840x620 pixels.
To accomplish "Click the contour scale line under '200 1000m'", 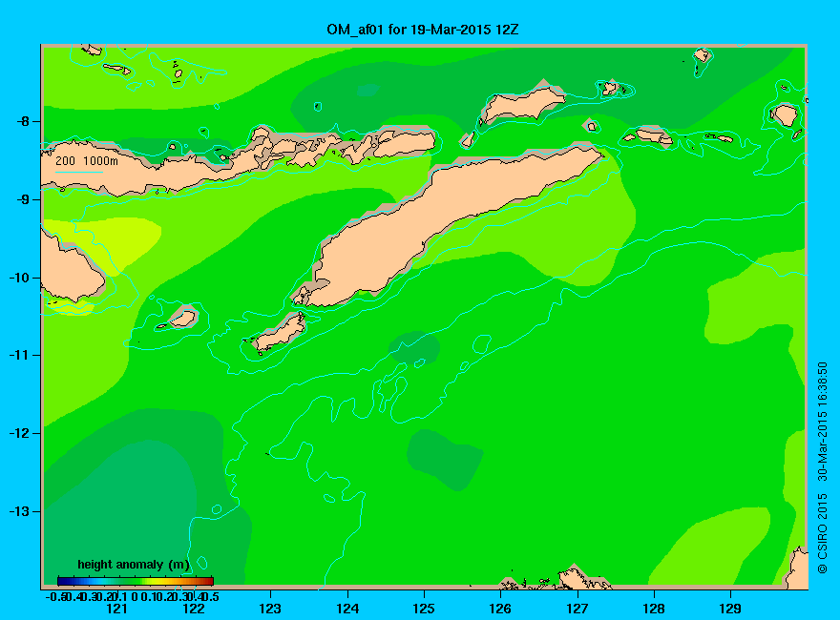I will pos(78,173).
